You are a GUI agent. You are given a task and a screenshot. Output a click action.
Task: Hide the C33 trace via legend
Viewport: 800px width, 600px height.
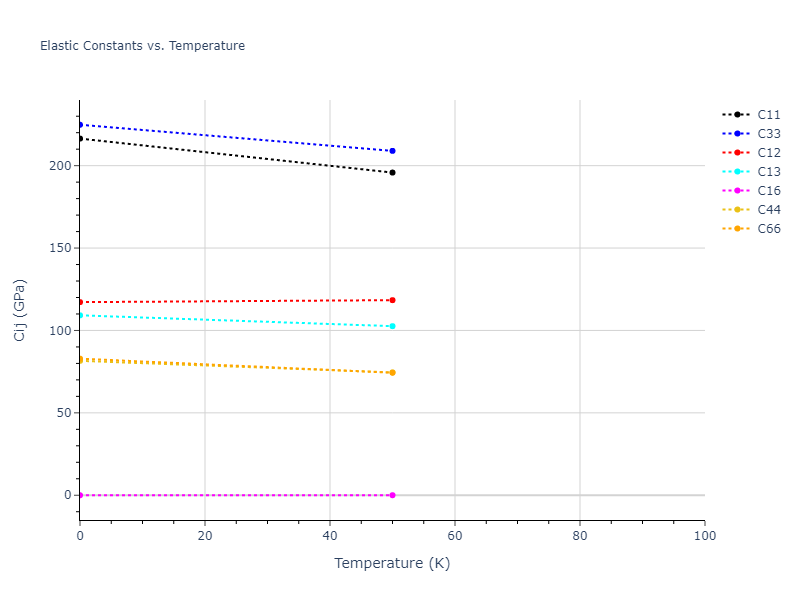click(x=768, y=134)
